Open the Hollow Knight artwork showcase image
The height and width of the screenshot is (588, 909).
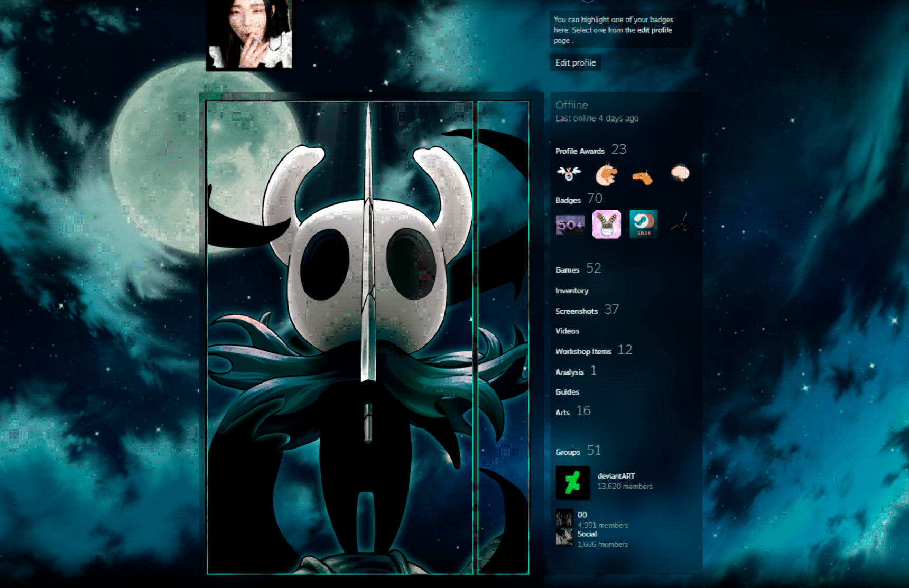pos(340,337)
